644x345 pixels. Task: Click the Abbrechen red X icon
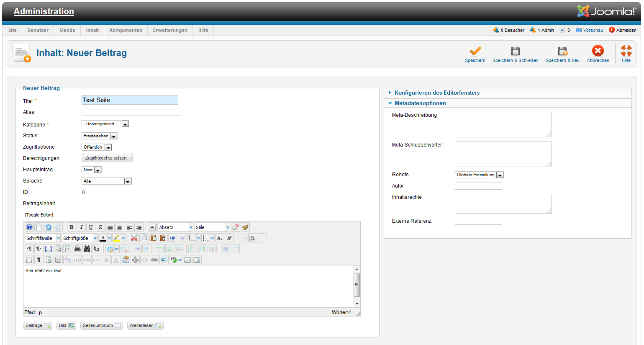point(598,51)
